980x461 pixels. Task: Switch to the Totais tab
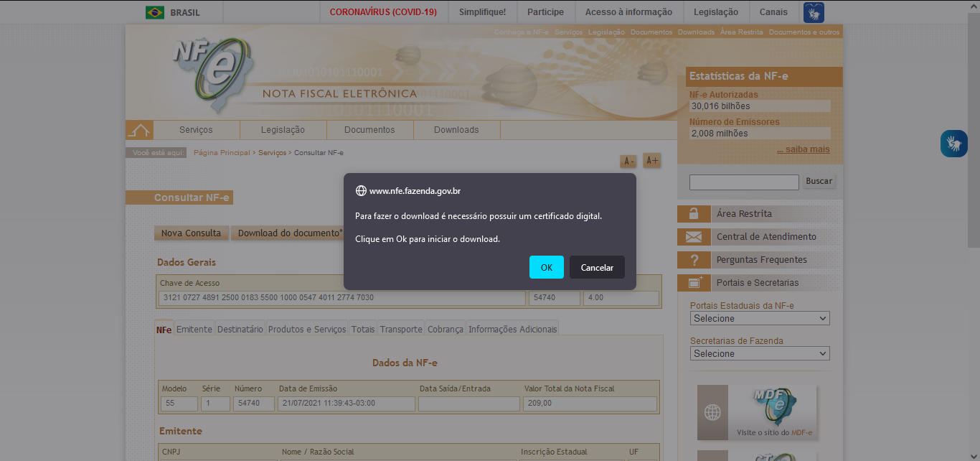[363, 329]
